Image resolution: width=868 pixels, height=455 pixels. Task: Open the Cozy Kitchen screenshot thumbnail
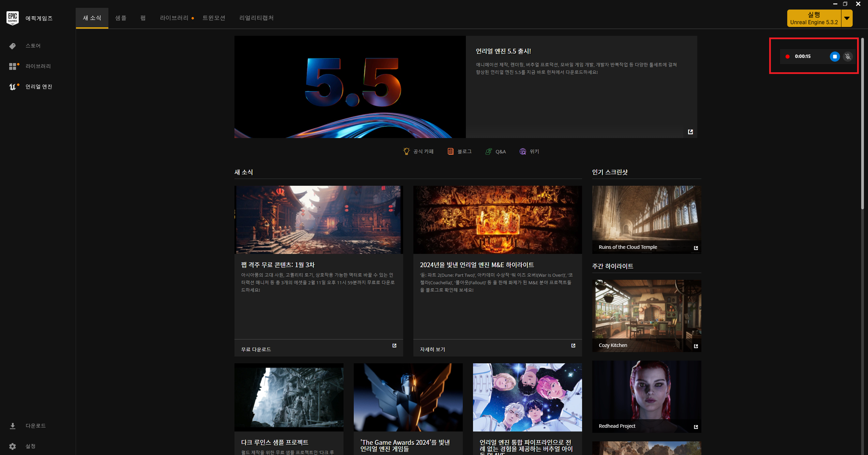pyautogui.click(x=646, y=315)
